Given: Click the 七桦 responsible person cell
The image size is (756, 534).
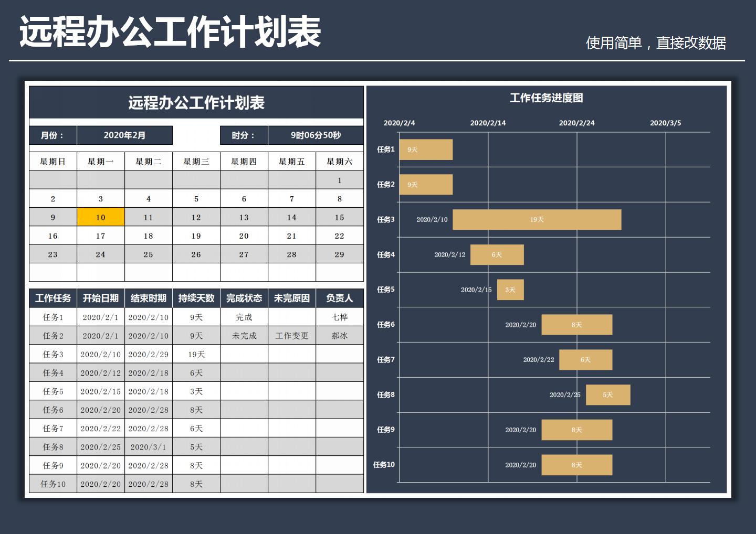Looking at the screenshot, I should pos(339,317).
